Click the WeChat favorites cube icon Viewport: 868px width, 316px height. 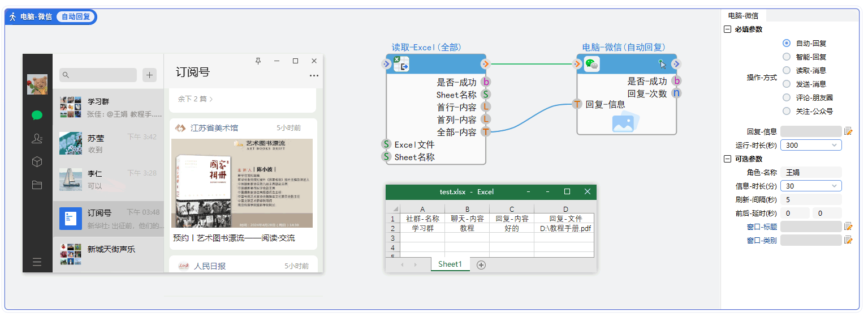click(37, 162)
